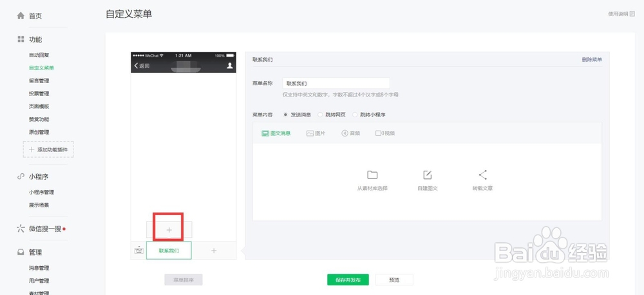Screen dimensions: 644x295
Task: Open 展示场景 in the sidebar
Action: click(x=39, y=205)
